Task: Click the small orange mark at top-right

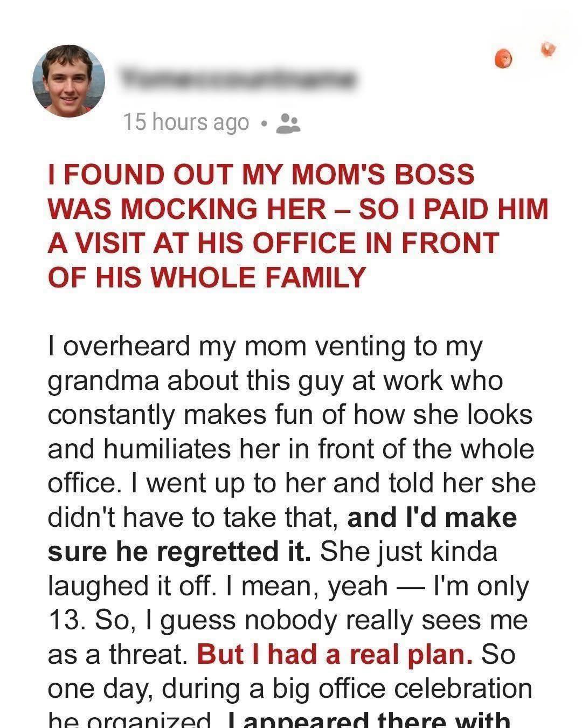Action: click(549, 49)
